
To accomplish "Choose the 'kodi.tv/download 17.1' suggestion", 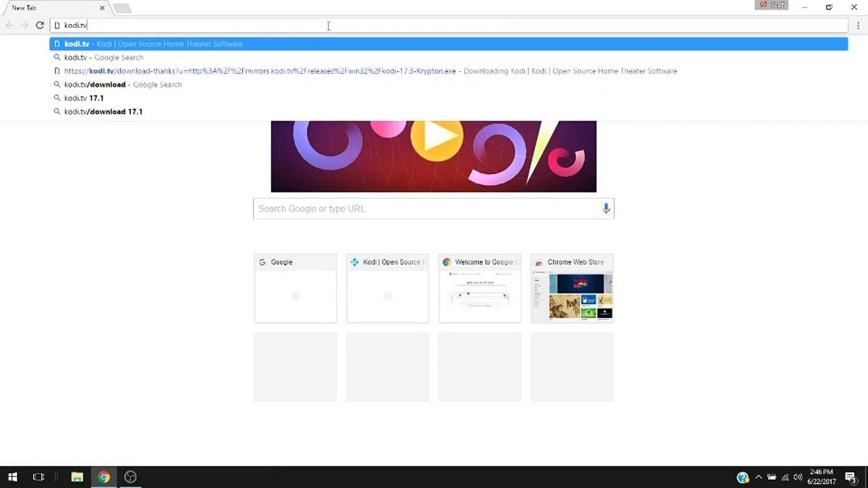I will [449, 112].
